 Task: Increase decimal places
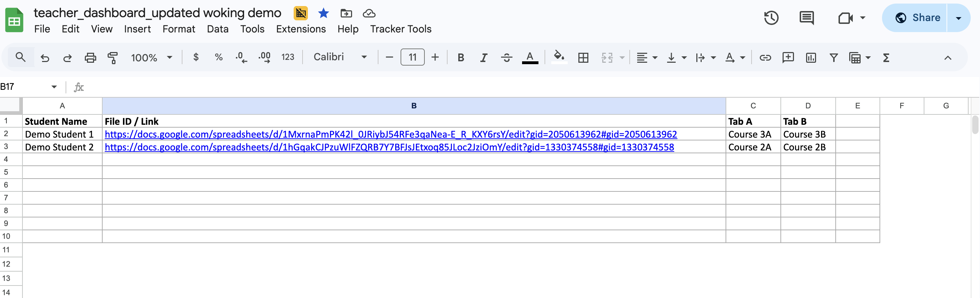(x=264, y=57)
